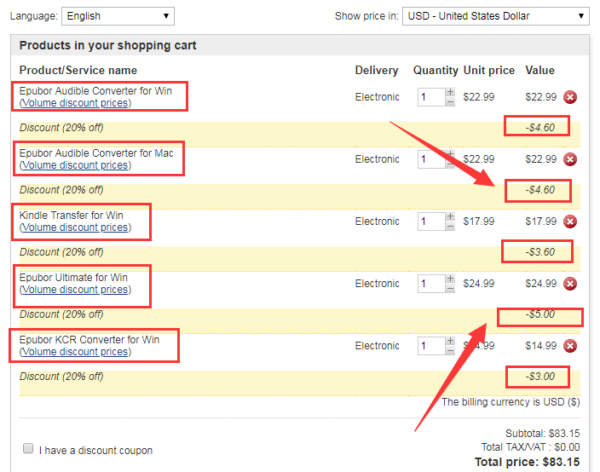
Task: Click quantity field for Audible Converter for Mac
Action: [432, 159]
